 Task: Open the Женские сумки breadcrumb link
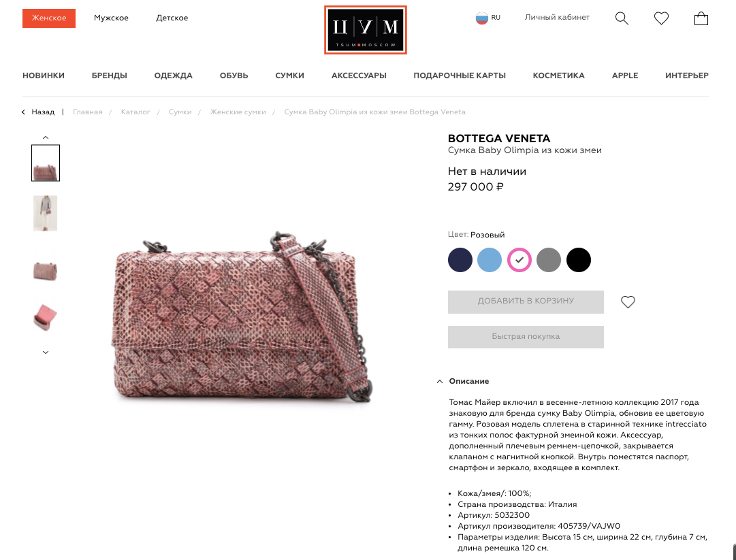(x=238, y=112)
